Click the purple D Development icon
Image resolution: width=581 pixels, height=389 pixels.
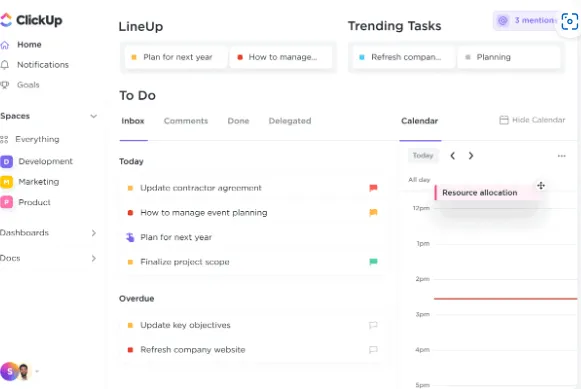click(7, 162)
